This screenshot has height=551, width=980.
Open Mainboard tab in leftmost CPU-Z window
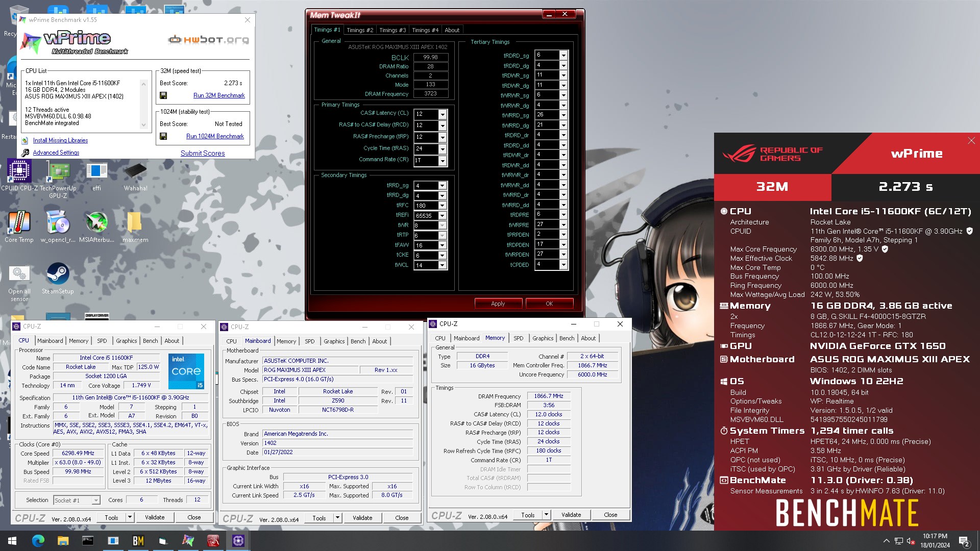tap(50, 341)
